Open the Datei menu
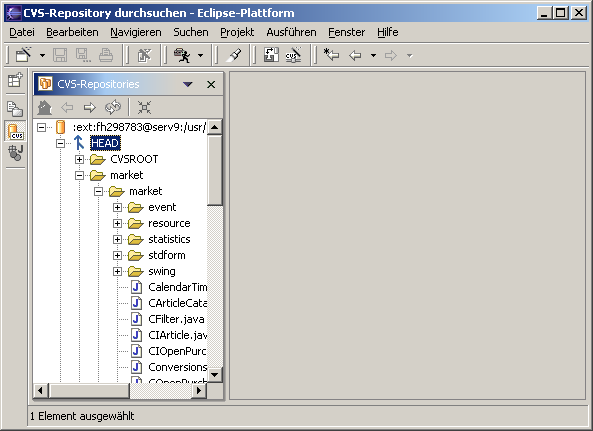 click(x=22, y=33)
